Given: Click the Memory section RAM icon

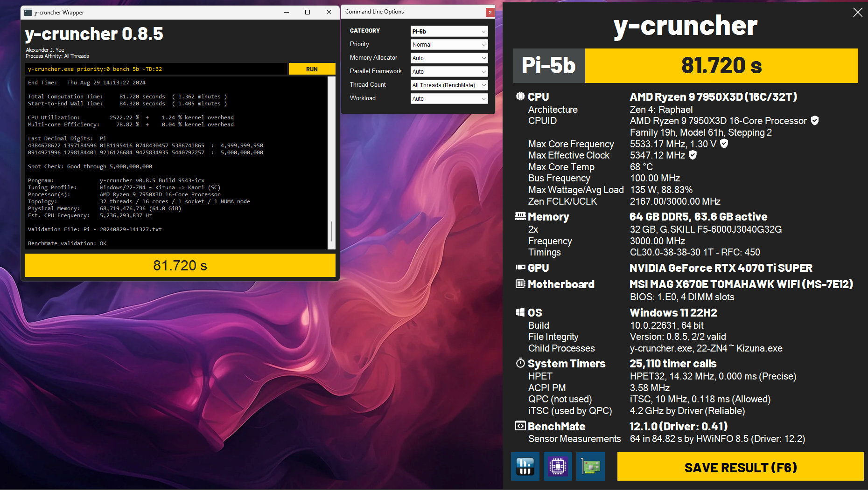Looking at the screenshot, I should point(520,216).
